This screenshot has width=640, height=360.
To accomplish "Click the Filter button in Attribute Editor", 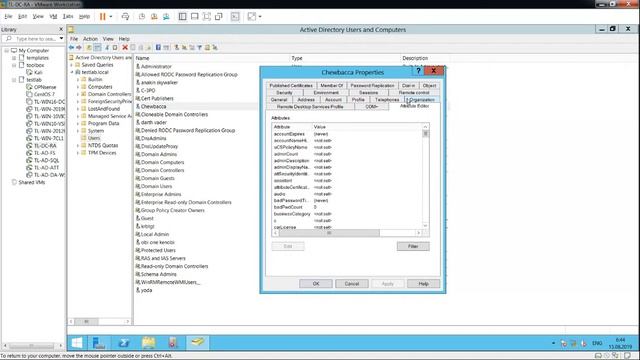I will pyautogui.click(x=413, y=246).
